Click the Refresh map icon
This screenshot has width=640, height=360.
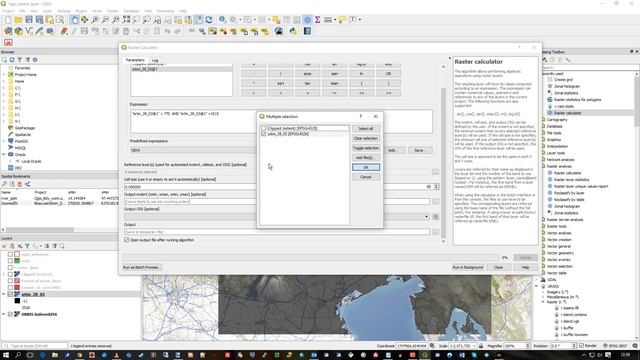point(209,20)
